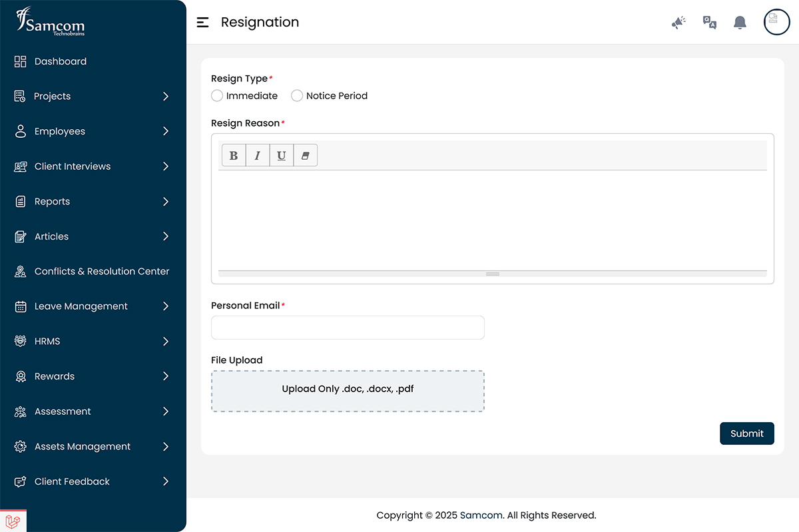Click the Resignation page title

click(x=260, y=22)
